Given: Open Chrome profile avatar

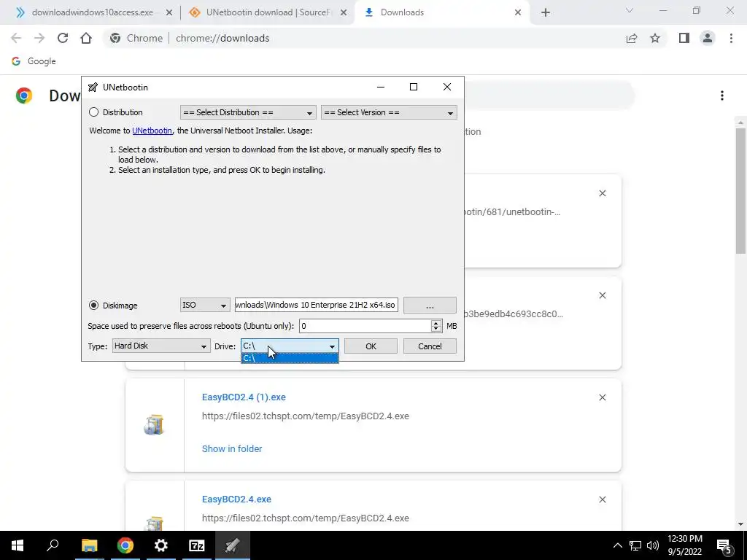Looking at the screenshot, I should (708, 38).
